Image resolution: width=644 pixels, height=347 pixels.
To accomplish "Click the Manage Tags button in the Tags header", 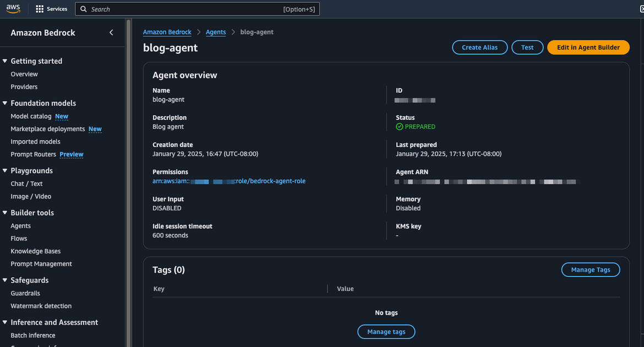I will point(591,270).
